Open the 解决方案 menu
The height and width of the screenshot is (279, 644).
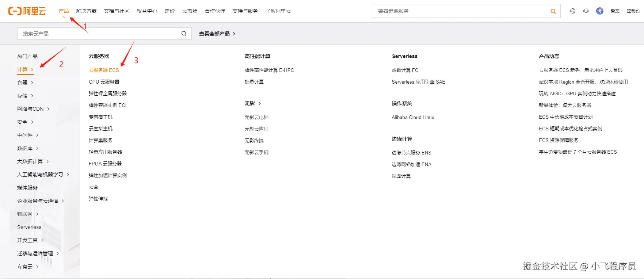point(86,11)
